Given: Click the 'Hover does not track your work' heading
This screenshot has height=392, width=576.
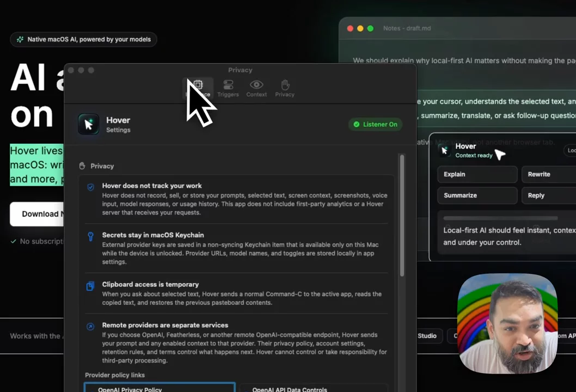Looking at the screenshot, I should [152, 186].
